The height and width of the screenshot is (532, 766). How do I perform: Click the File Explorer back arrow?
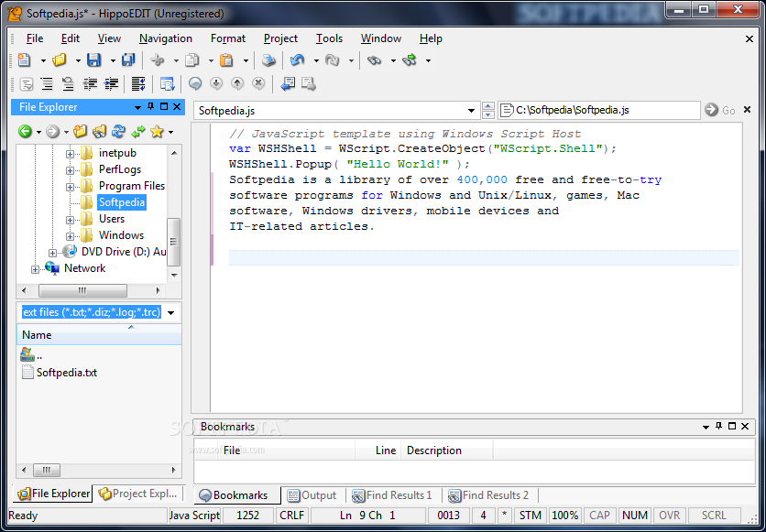coord(25,131)
